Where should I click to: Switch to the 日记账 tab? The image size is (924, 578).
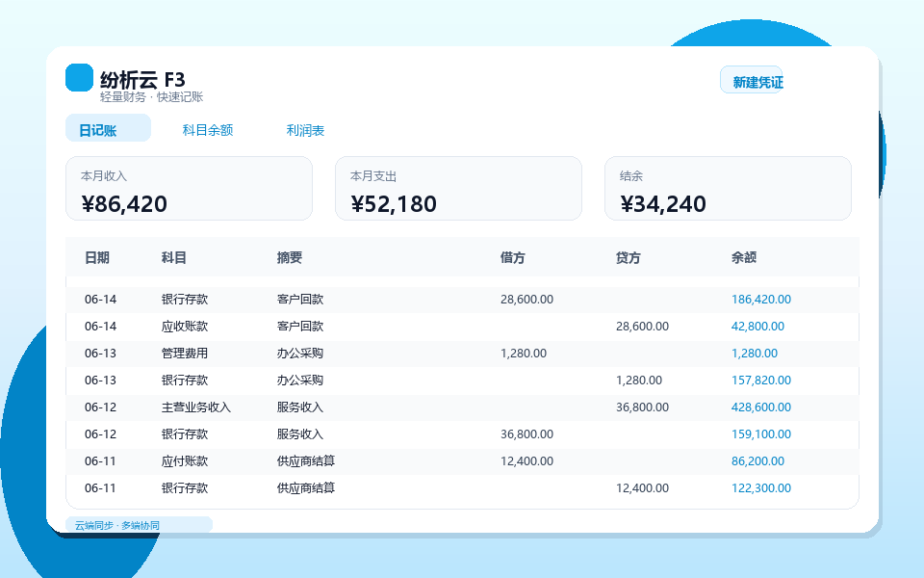[x=108, y=128]
